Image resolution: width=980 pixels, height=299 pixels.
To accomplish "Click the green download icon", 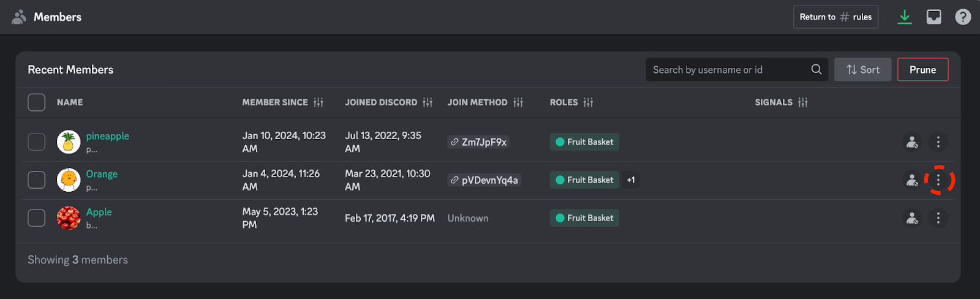I will click(904, 17).
